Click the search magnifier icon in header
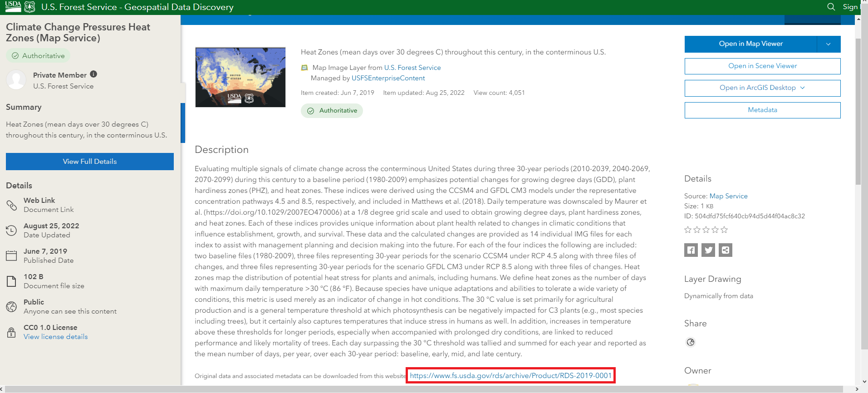 [831, 7]
